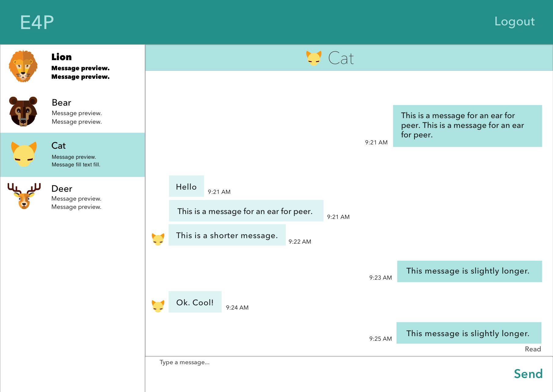This screenshot has width=553, height=392.
Task: Click Lion's bold message preview text
Action: coord(81,72)
